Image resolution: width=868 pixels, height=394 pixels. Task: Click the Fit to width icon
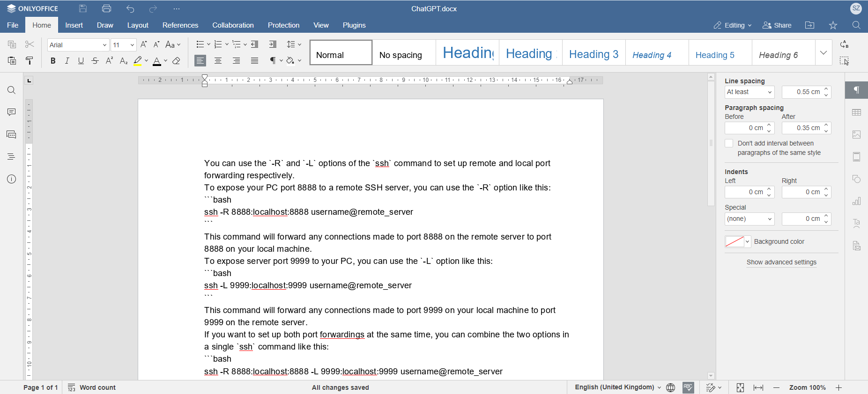pos(758,387)
